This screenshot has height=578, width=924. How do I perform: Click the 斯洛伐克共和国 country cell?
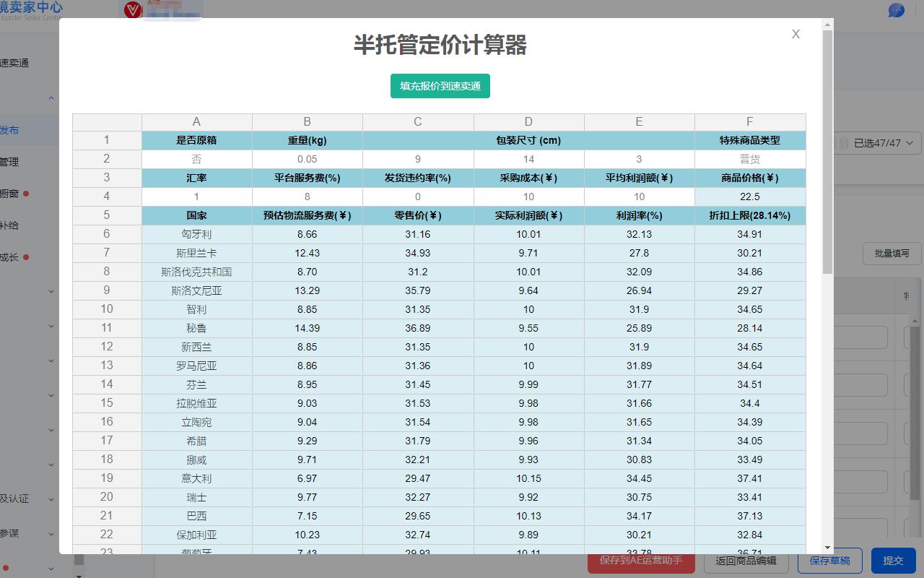(x=196, y=272)
